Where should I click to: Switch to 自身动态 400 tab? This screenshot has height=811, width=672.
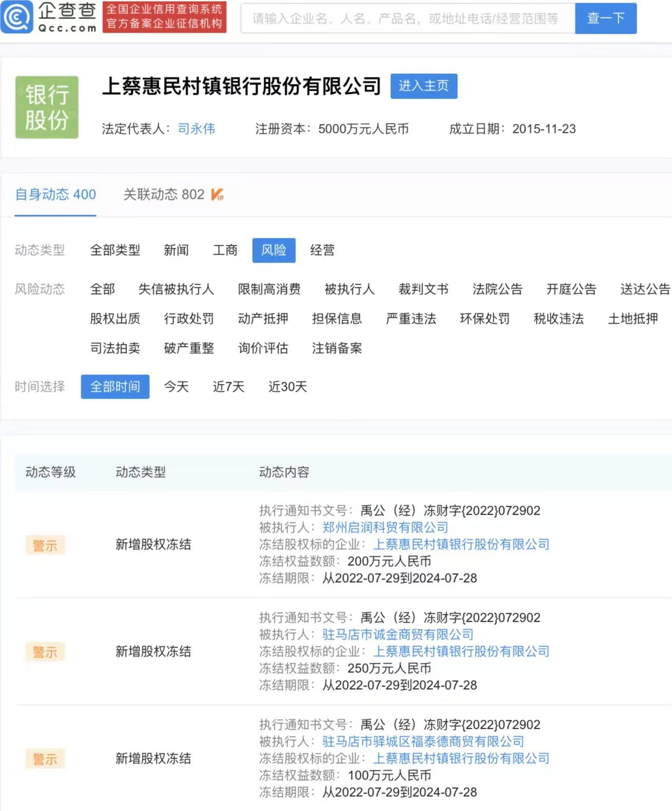(55, 195)
